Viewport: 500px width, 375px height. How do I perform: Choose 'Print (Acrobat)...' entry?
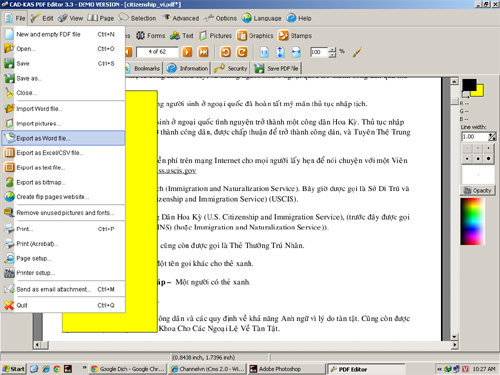[x=63, y=244]
